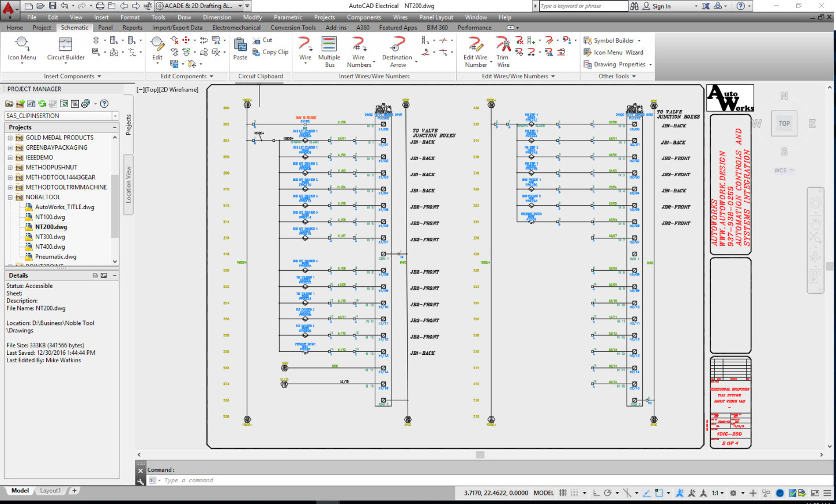Image resolution: width=836 pixels, height=504 pixels.
Task: Open the SAS_CLIPINSERTION project dropdown
Action: click(115, 116)
